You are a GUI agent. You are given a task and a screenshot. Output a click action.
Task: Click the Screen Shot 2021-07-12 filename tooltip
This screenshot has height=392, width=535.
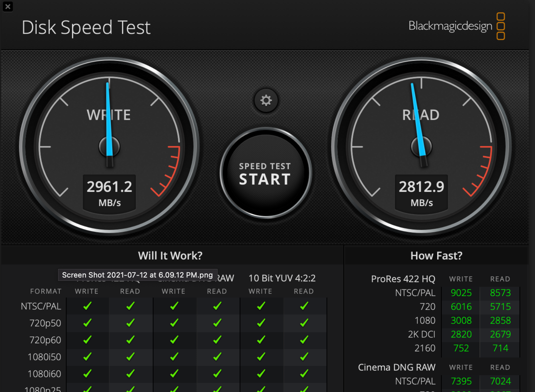click(137, 275)
